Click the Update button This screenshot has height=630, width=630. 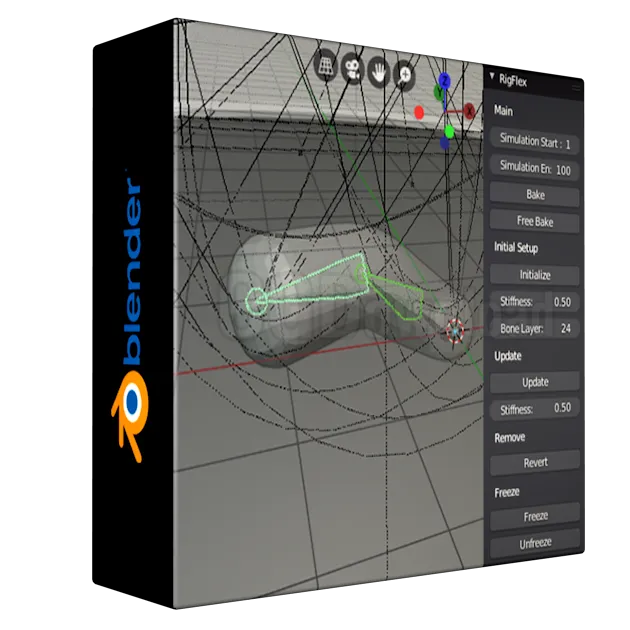click(535, 382)
